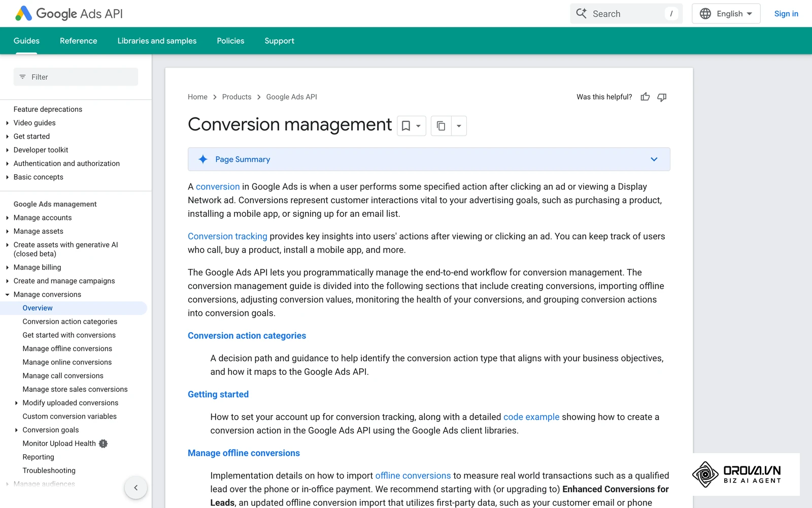The width and height of the screenshot is (812, 508).
Task: Bookmark this page with the bookmark icon
Action: coord(406,126)
